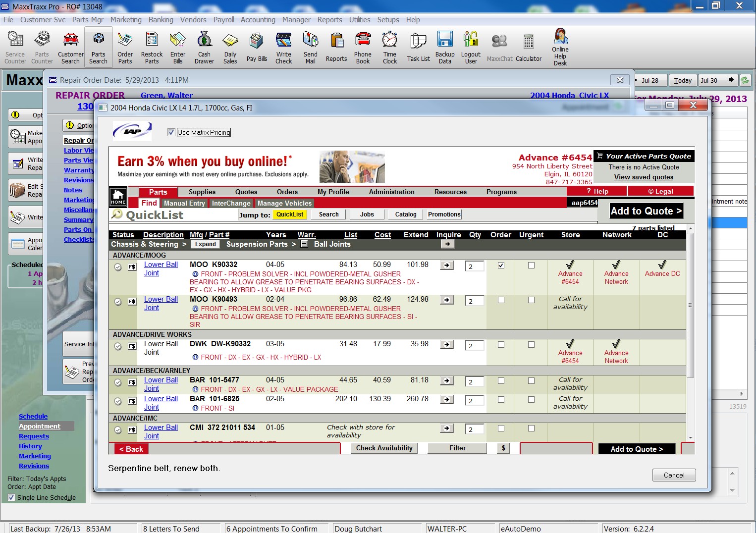This screenshot has width=756, height=533.
Task: Click the F$ icon for BAR 101-5477
Action: 132,382
